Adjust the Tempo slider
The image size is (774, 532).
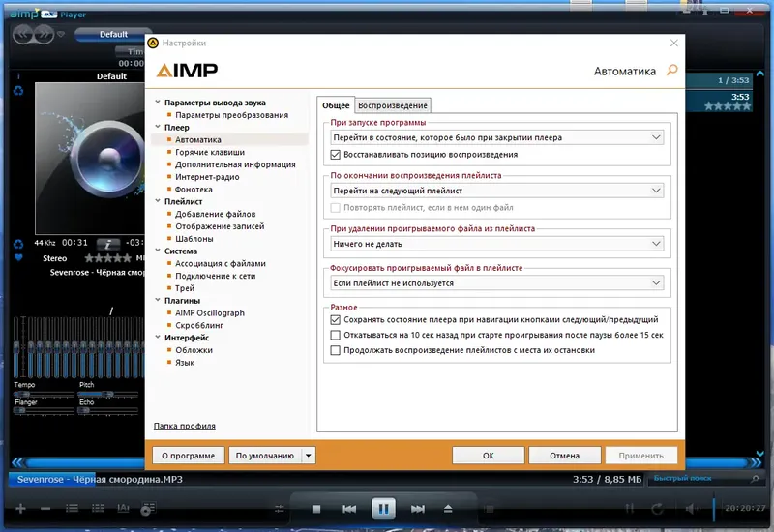click(x=44, y=394)
